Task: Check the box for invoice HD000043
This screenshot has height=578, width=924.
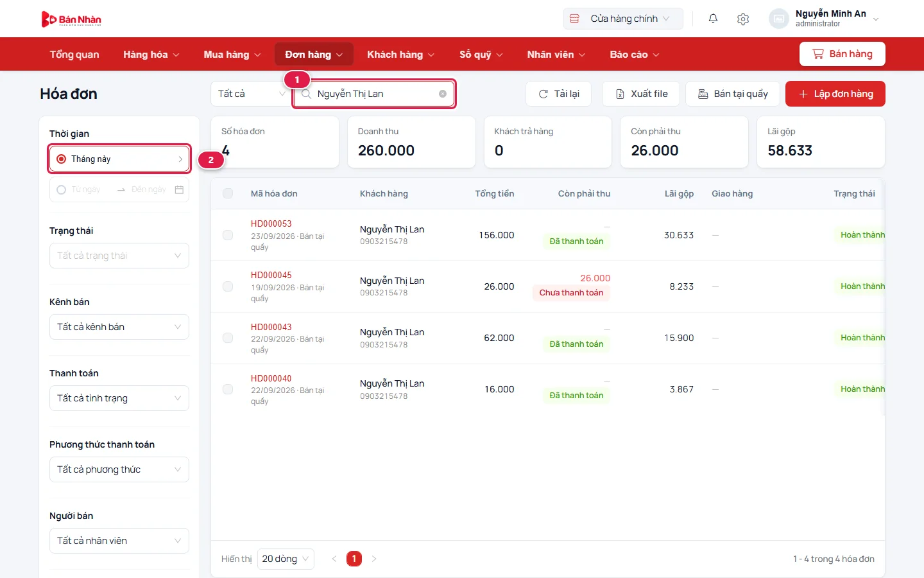Action: point(228,338)
